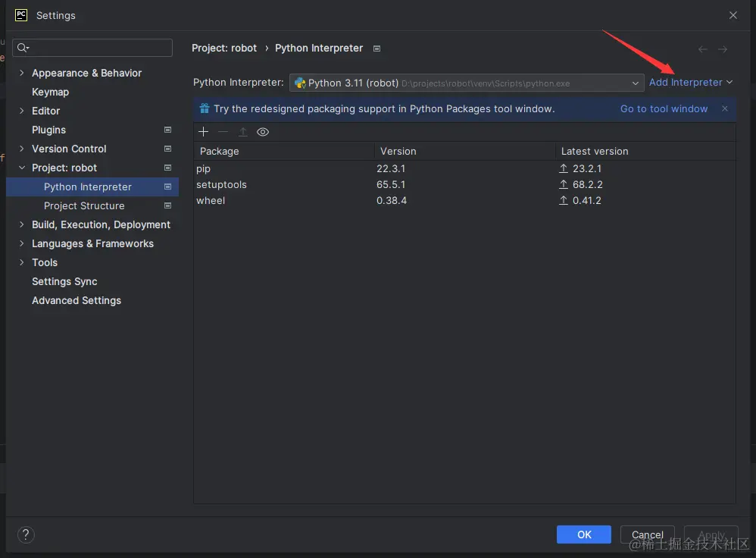Click the Upgrade package arrow icon

pyautogui.click(x=242, y=131)
